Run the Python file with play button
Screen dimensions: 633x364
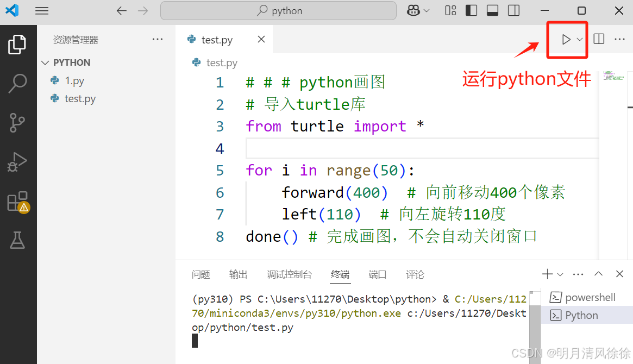[566, 39]
